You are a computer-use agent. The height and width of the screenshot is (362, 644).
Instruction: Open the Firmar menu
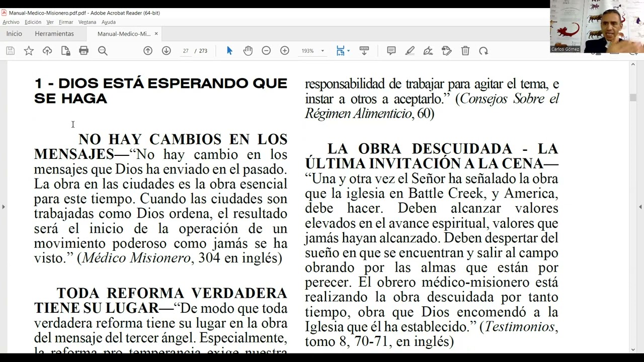66,22
